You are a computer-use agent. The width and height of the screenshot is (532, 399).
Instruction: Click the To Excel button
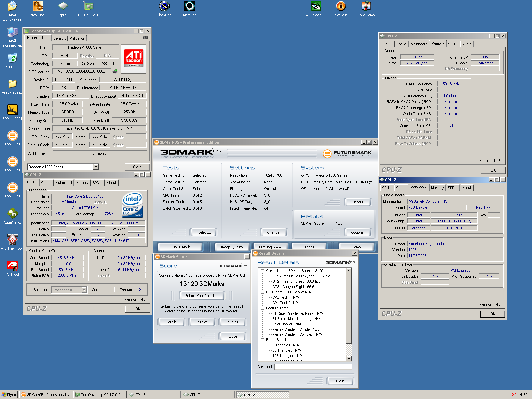(x=202, y=322)
